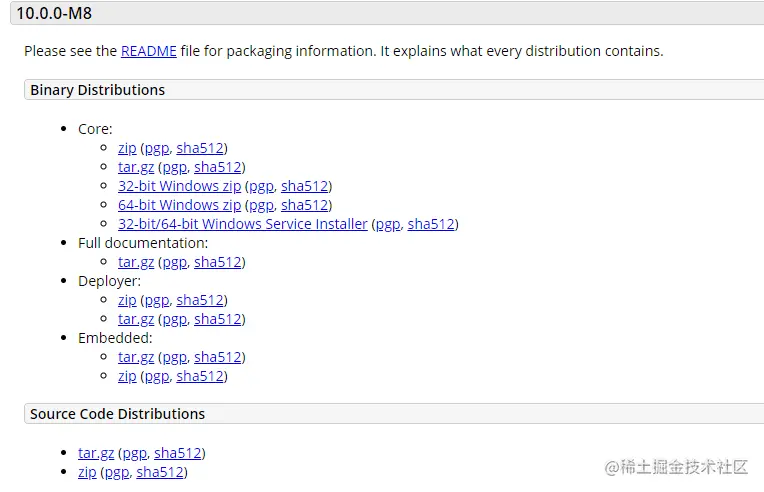The height and width of the screenshot is (492, 764).
Task: Open the README file link
Action: click(148, 51)
